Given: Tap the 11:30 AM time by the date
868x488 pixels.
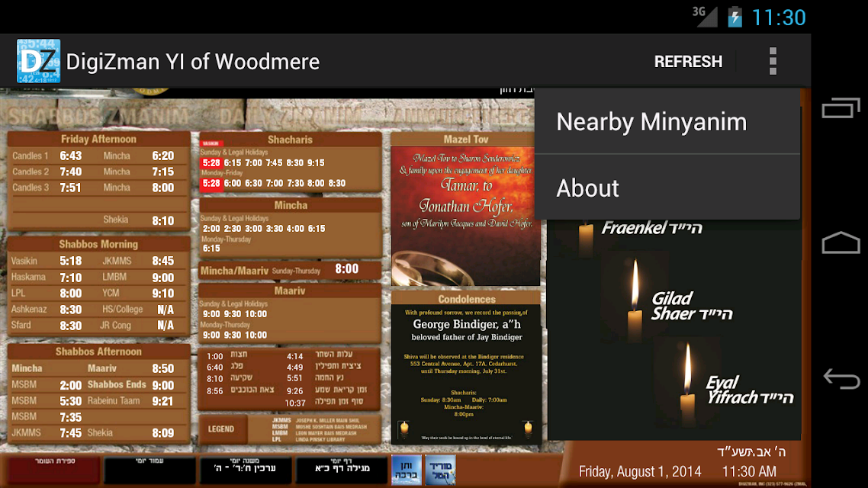Looking at the screenshot, I should click(x=749, y=472).
